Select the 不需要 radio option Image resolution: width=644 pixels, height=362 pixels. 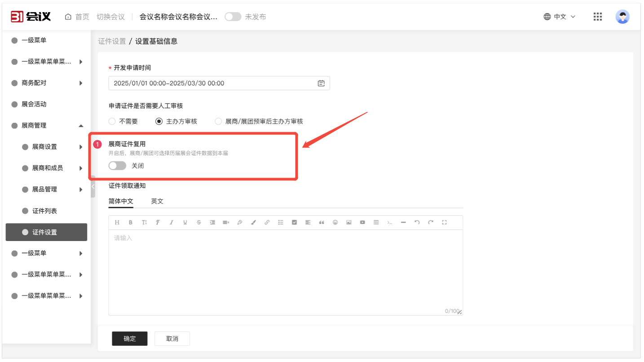tap(112, 121)
